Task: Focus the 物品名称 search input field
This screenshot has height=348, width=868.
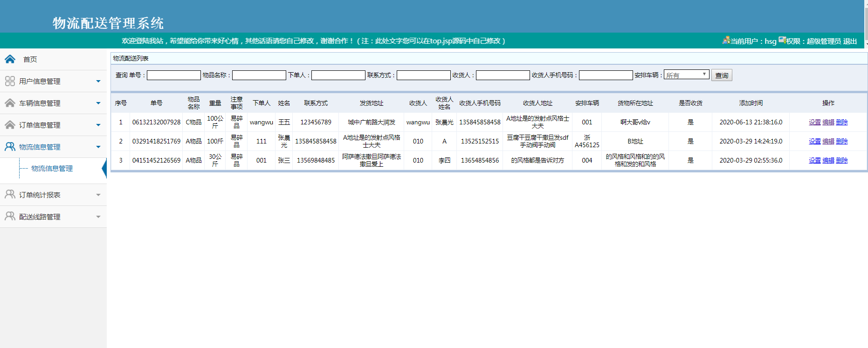Action: point(259,75)
